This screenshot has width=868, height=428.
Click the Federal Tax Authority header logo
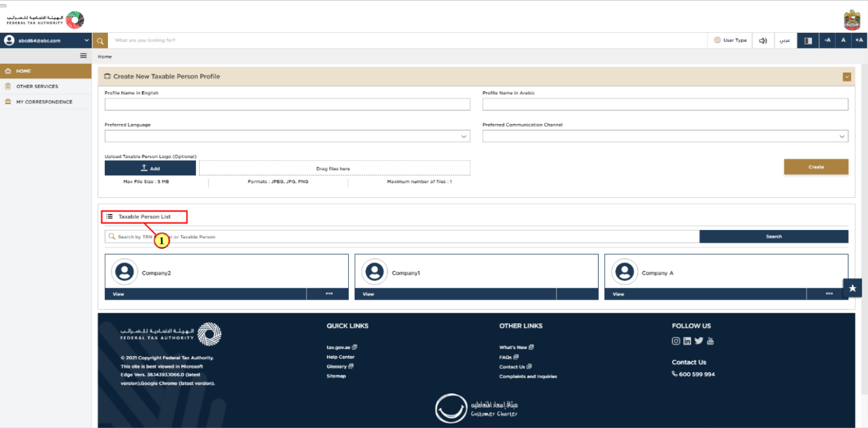tap(45, 19)
